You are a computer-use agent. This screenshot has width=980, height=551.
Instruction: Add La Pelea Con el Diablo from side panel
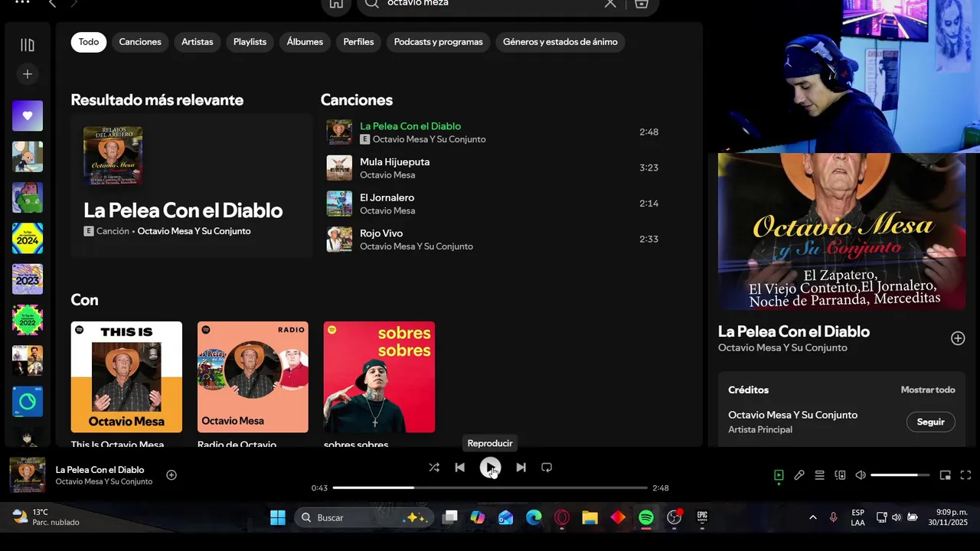coord(958,338)
